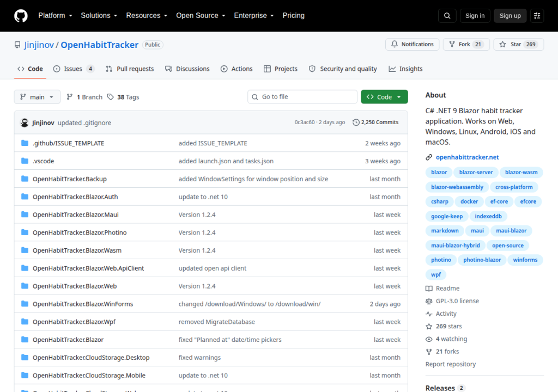Click folder icon of .vscode row

[x=25, y=161]
